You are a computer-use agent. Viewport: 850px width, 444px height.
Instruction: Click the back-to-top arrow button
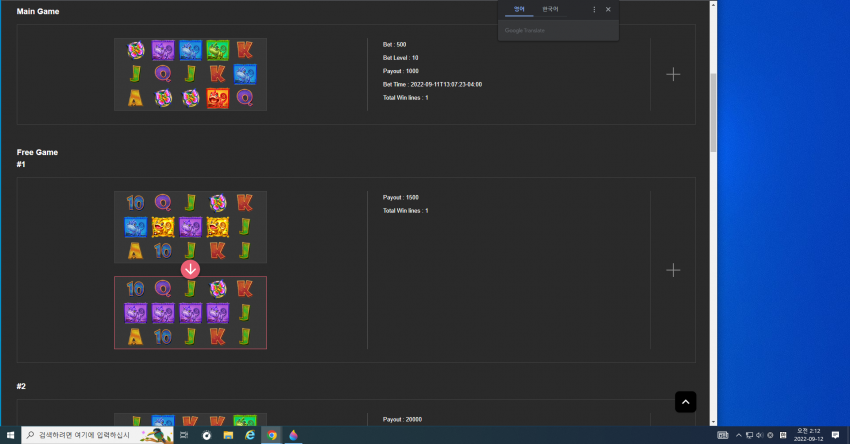click(x=685, y=402)
